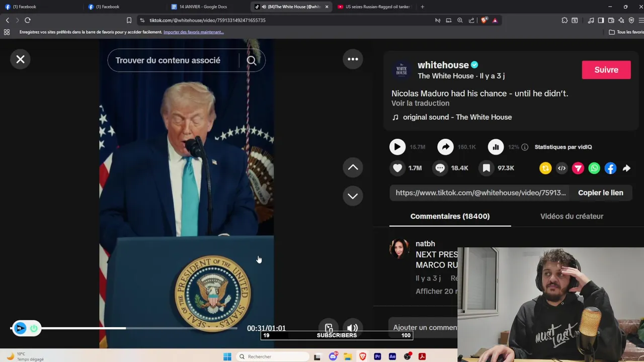The height and width of the screenshot is (362, 644).
Task: Toggle the vidIQ green power button
Action: click(34, 328)
